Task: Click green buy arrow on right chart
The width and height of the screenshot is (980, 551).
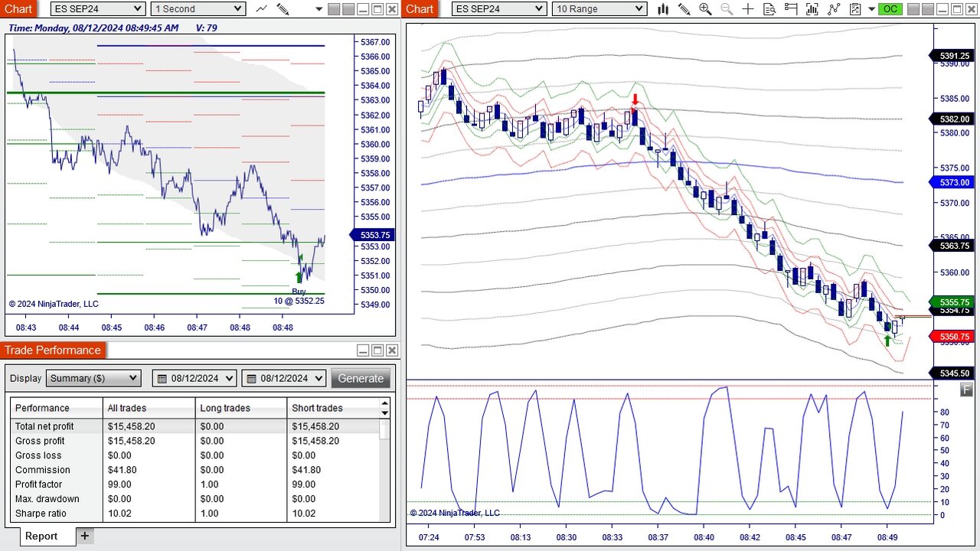Action: click(887, 340)
